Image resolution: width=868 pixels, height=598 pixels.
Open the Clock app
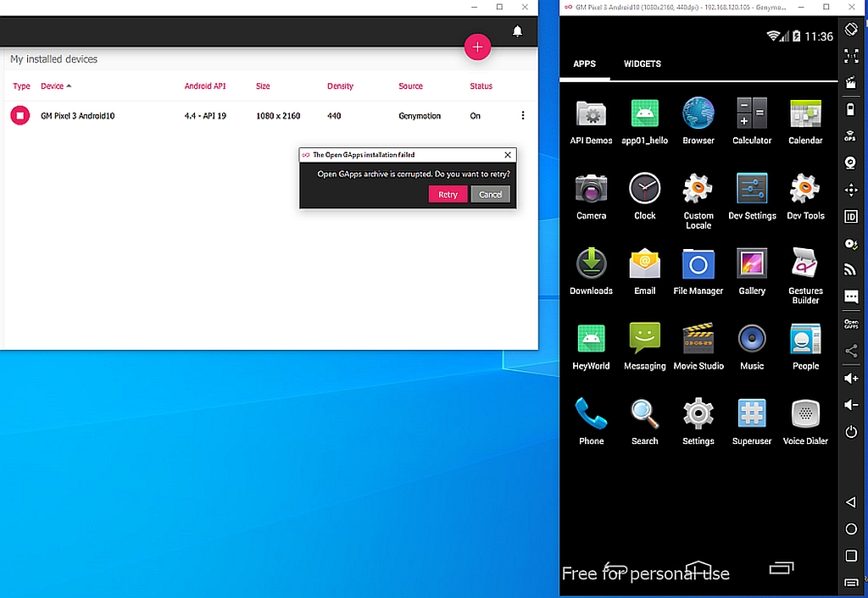[644, 197]
